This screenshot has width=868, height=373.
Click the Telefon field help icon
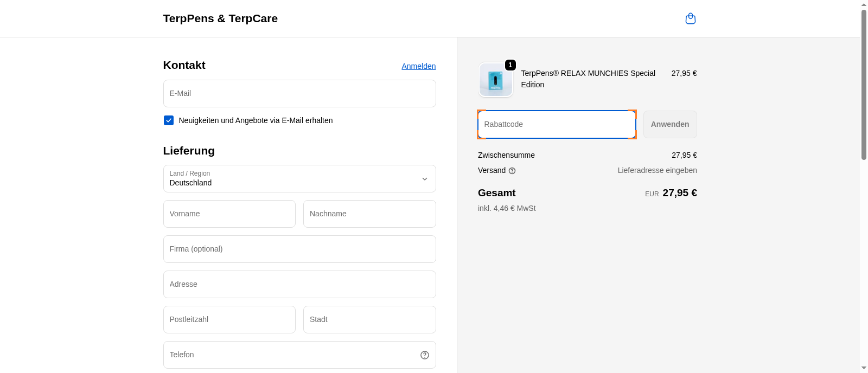[x=424, y=355]
